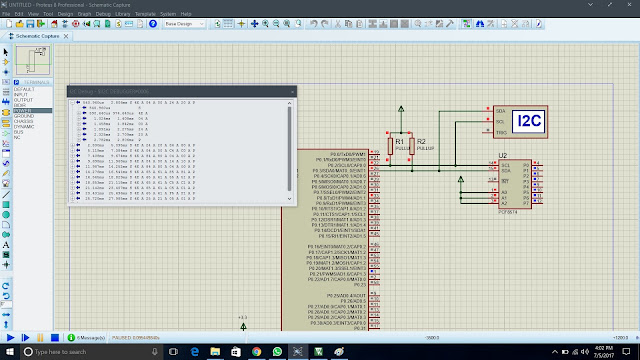Click the Zoom In magnifier icon
Viewport: 640px width, 360px height.
coord(265,24)
